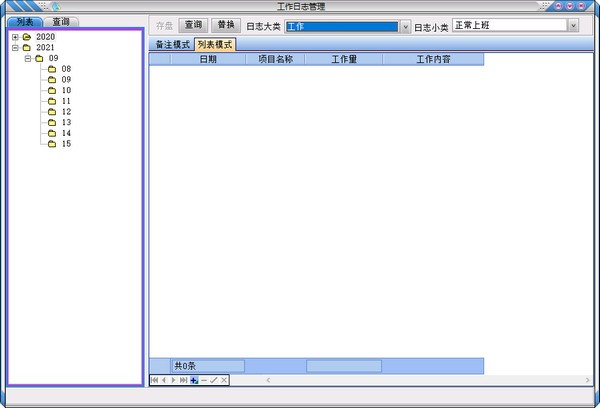The width and height of the screenshot is (600, 408).
Task: Collapse the 2021 tree node
Action: (15, 48)
